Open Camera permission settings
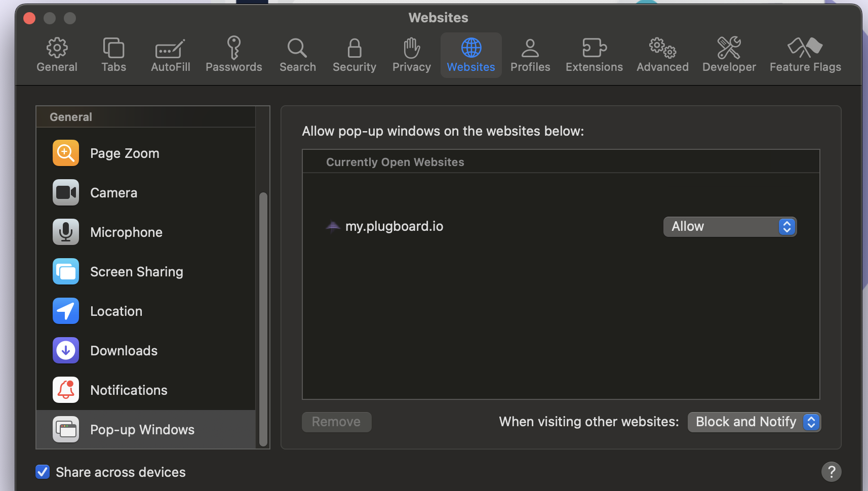Image resolution: width=868 pixels, height=491 pixels. coord(113,192)
